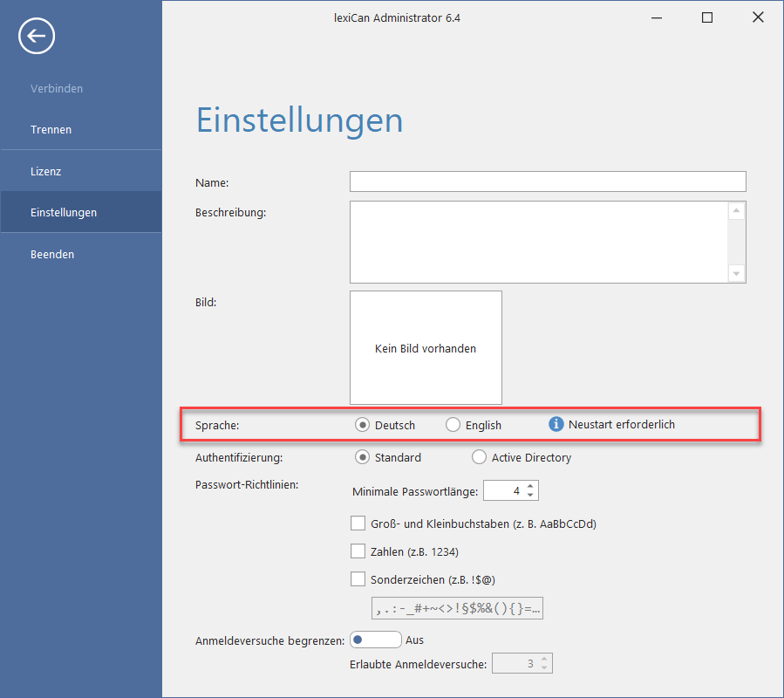Toggle the Anmeldeversuche begrenzen switch
Image resolution: width=784 pixels, height=698 pixels.
(x=375, y=640)
